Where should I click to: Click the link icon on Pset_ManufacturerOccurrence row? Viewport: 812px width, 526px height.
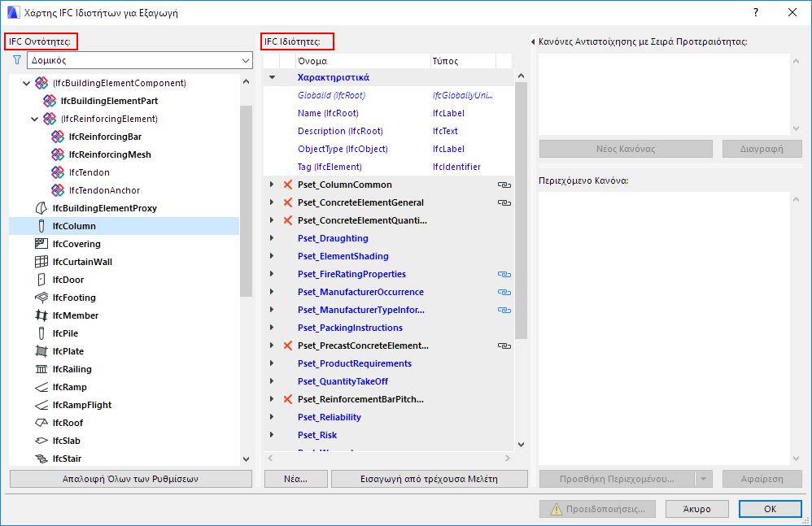click(x=504, y=292)
